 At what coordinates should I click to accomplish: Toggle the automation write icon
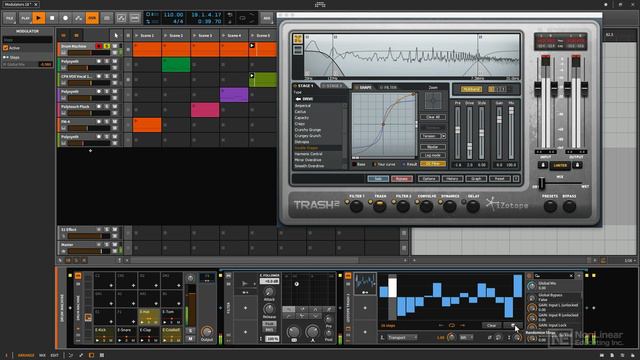coord(78,18)
